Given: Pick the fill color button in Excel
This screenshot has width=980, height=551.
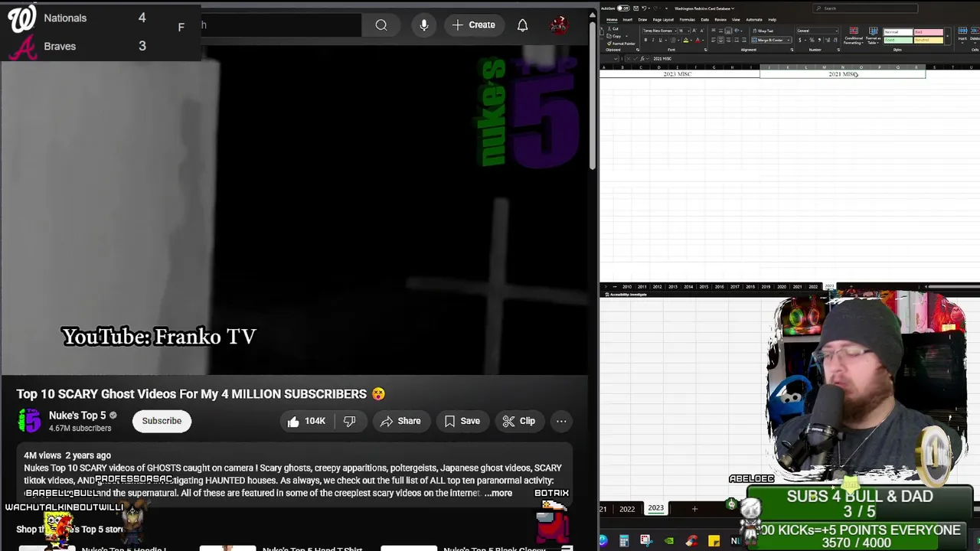Looking at the screenshot, I should 686,40.
